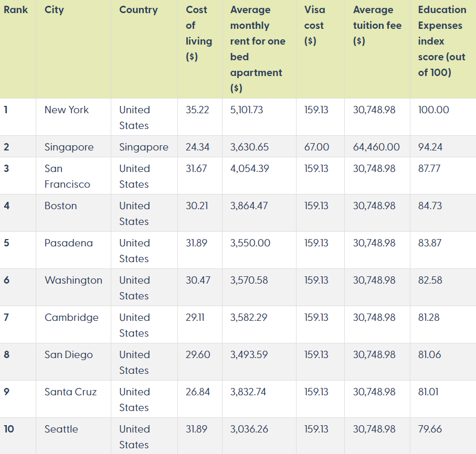Click the rent value 4,054.39 for San Francisco

coord(249,168)
